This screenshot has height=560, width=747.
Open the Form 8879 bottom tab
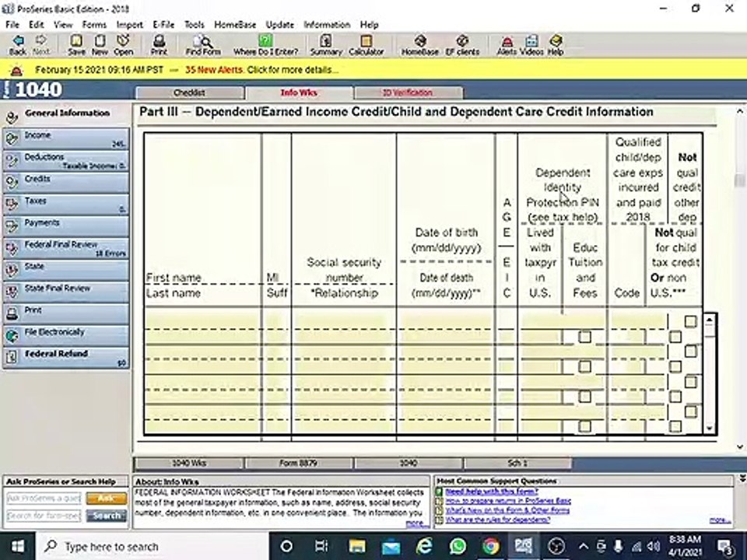[298, 463]
